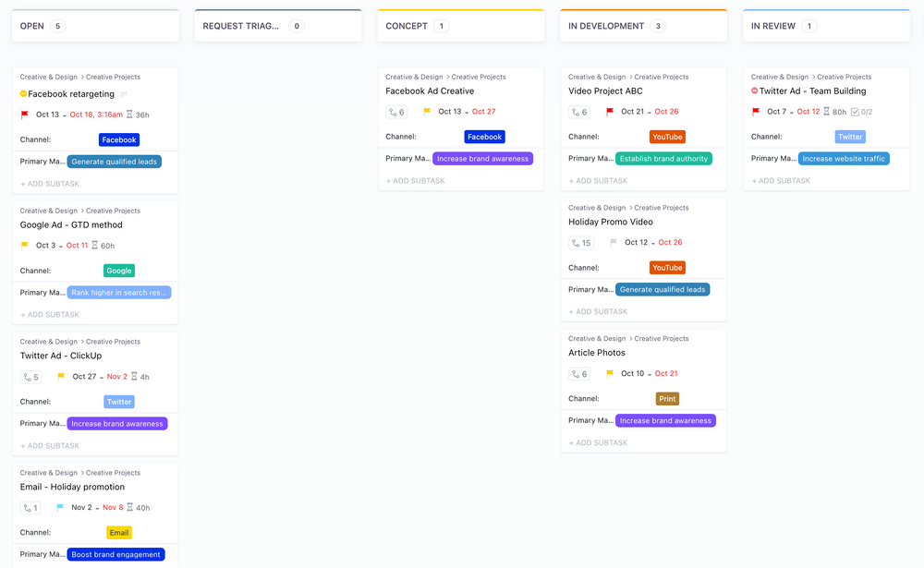Select the YouTube channel tag on Holiday Promo Video
The width and height of the screenshot is (924, 568).
(x=667, y=267)
